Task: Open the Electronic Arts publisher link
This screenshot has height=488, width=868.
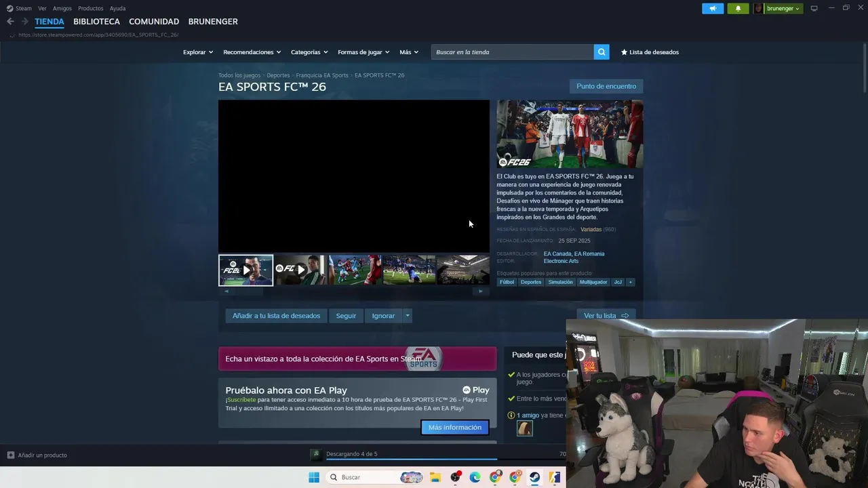Action: 561,262
